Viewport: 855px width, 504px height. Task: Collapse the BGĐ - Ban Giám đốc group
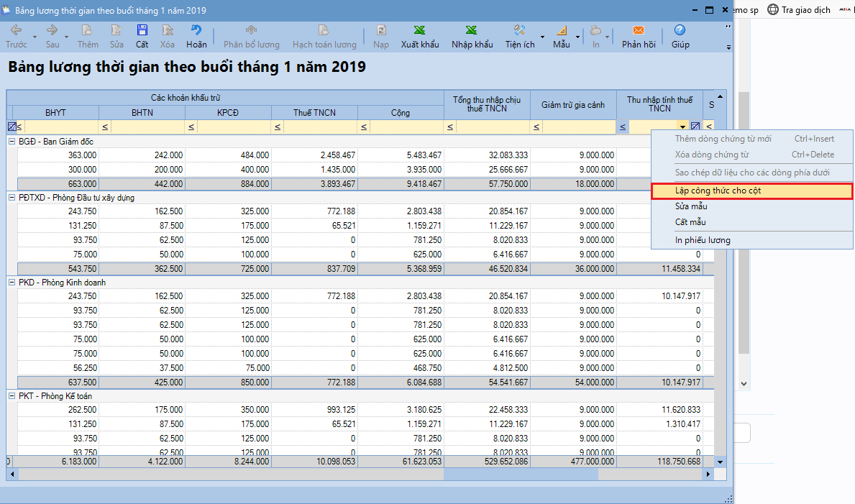pos(12,142)
